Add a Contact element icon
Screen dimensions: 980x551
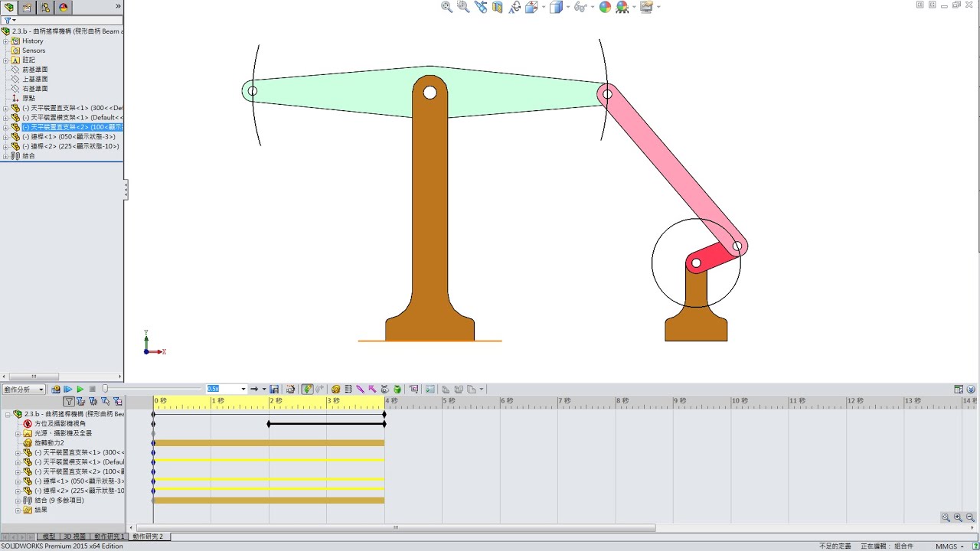click(384, 390)
